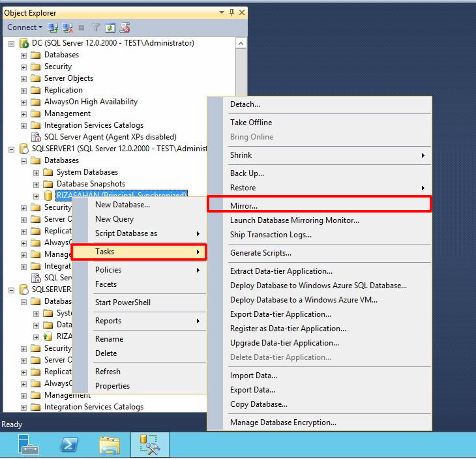Select Integration Services Catalogs under DC server

tap(93, 125)
